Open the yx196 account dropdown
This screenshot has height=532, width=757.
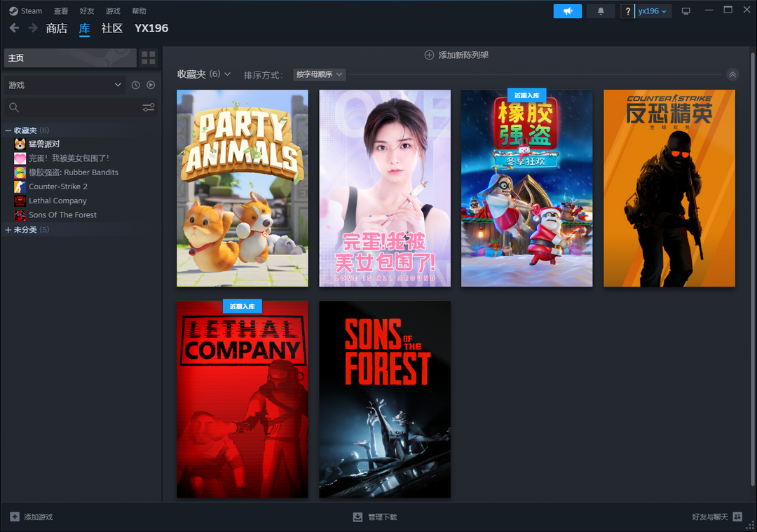(x=653, y=11)
